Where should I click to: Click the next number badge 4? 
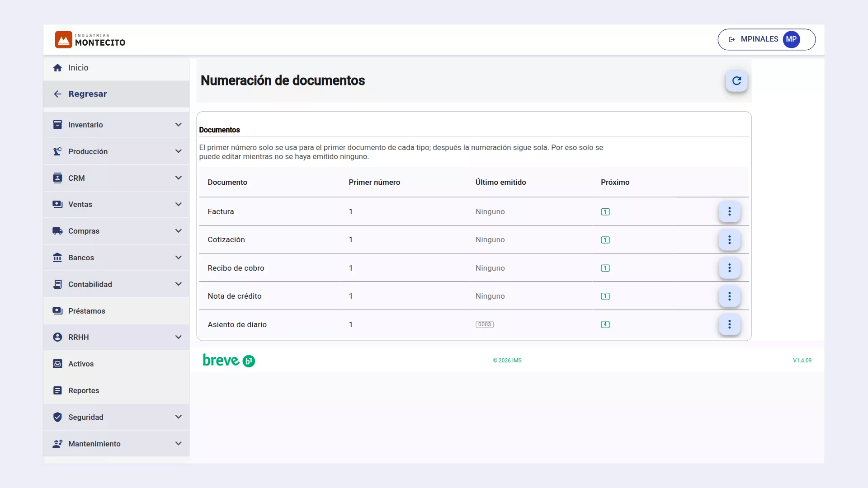(x=605, y=324)
